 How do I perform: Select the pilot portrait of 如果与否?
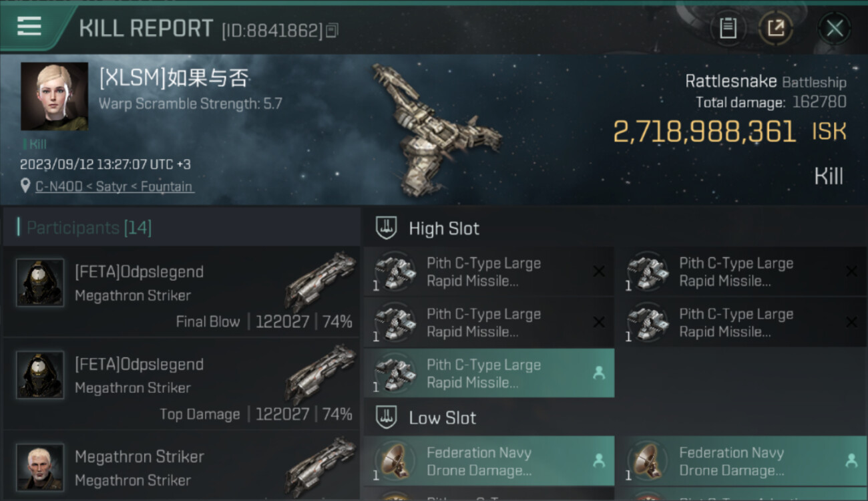(54, 96)
